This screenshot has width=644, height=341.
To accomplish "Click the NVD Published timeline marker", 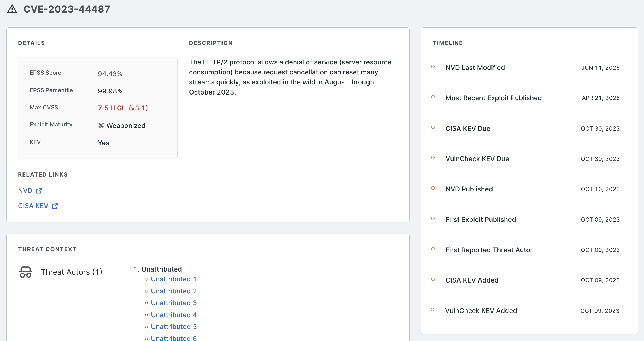I will click(x=433, y=188).
